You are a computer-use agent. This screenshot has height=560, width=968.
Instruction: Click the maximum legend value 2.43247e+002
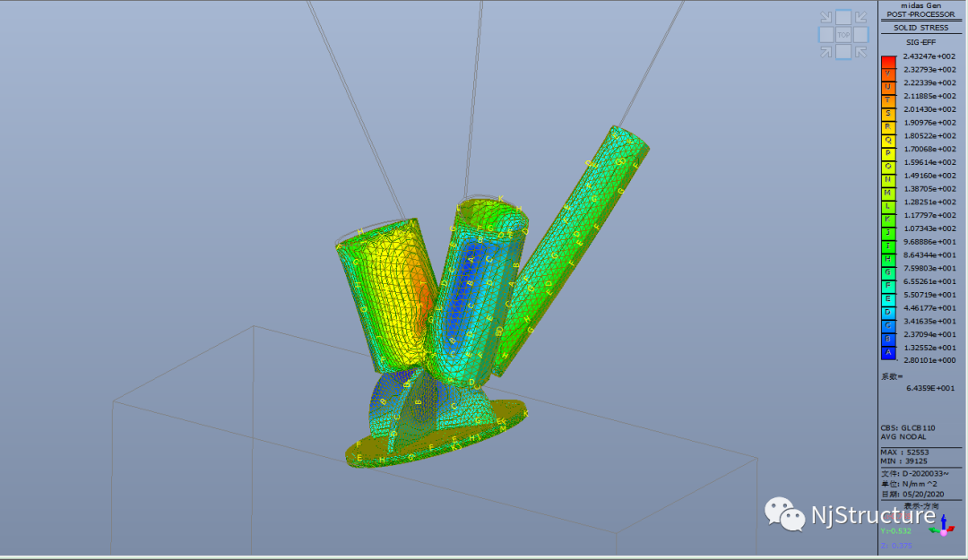point(929,56)
